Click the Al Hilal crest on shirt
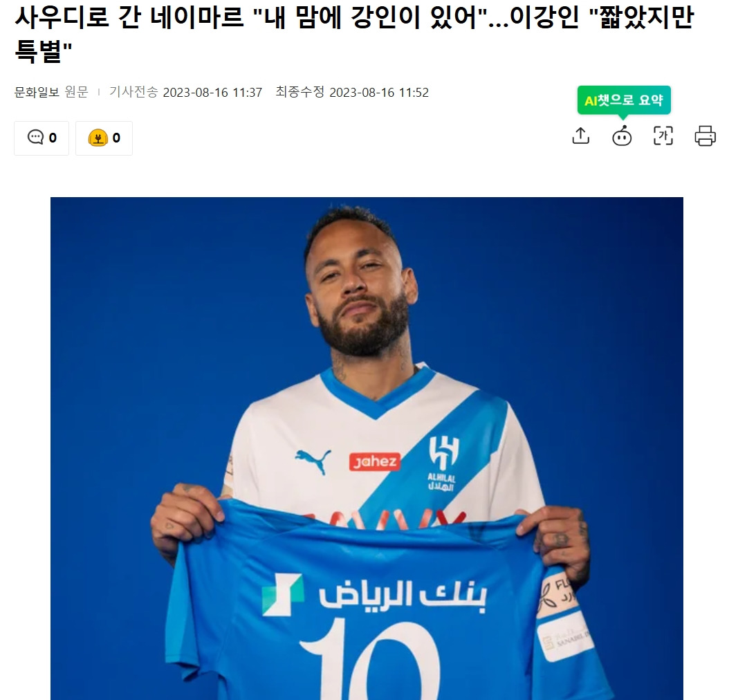Image resolution: width=747 pixels, height=700 pixels. click(x=443, y=463)
